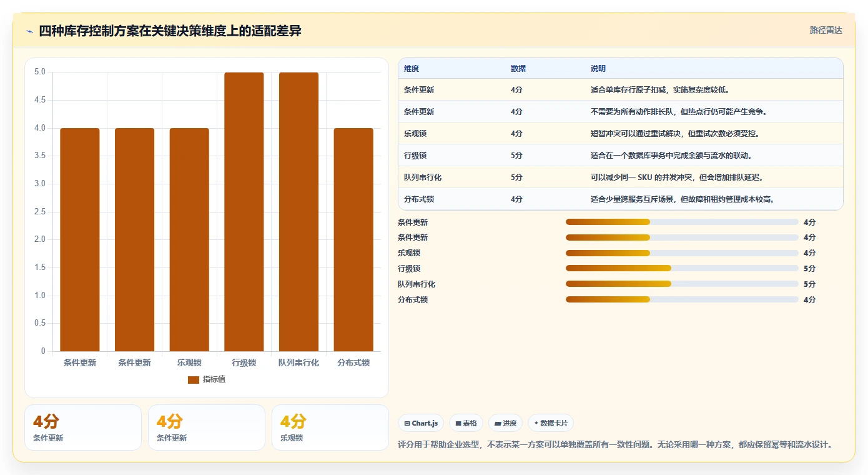Image resolution: width=868 pixels, height=475 pixels.
Task: Click the lightning icon beside the page title
Action: [29, 31]
